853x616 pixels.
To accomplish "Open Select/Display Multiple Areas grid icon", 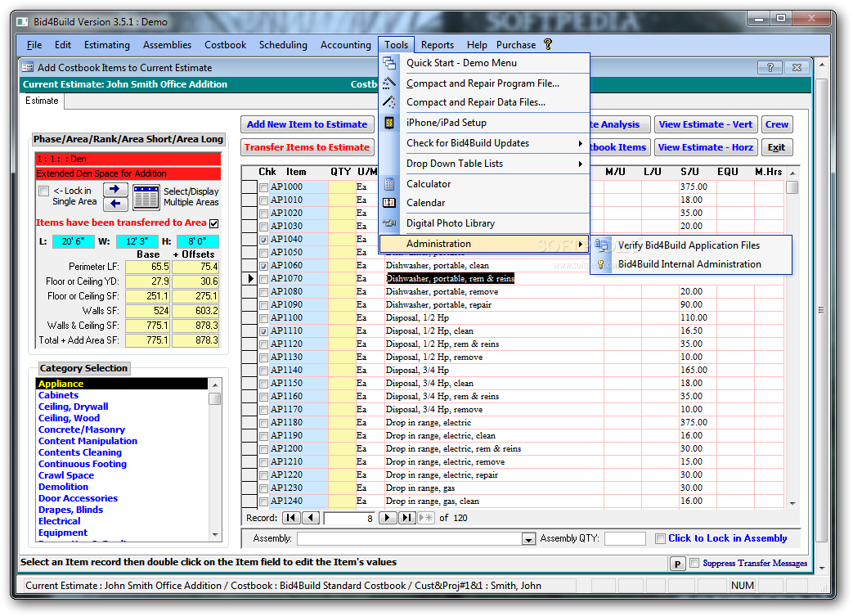I will [146, 197].
